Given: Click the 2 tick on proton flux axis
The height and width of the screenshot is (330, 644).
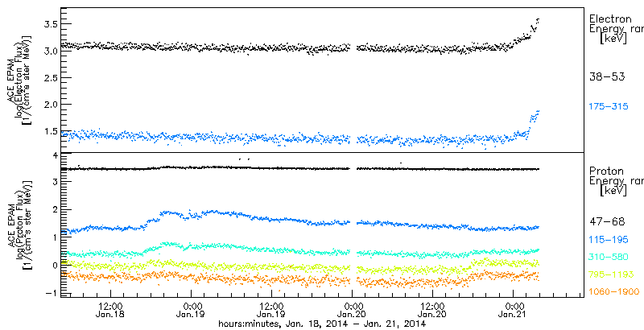Looking at the screenshot, I should click(x=53, y=209).
